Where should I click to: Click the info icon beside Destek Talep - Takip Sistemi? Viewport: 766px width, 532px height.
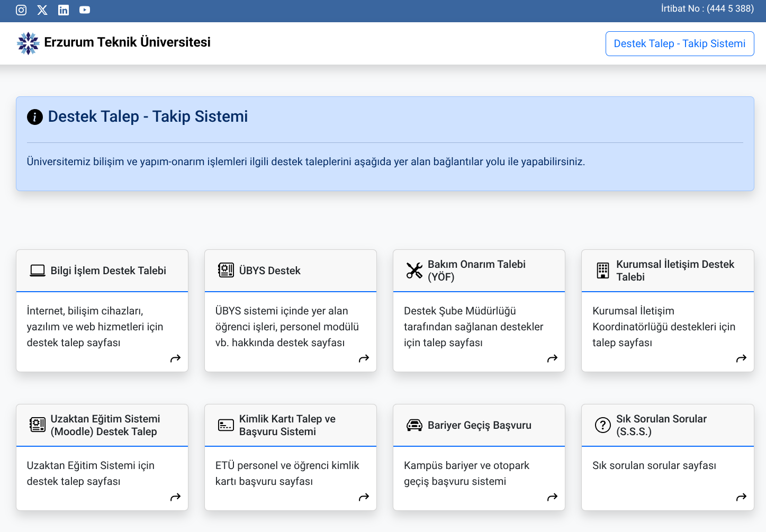[x=34, y=117]
